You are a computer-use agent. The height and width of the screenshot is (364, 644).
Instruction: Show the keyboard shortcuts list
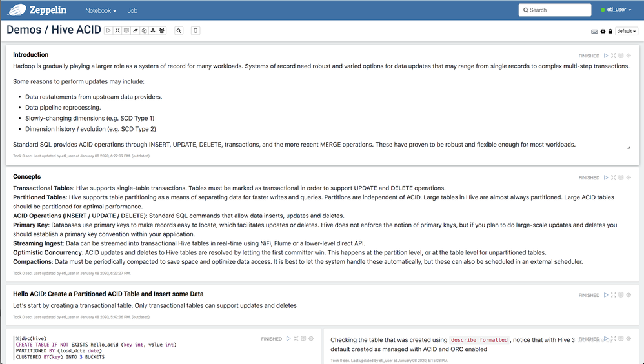[x=594, y=31]
